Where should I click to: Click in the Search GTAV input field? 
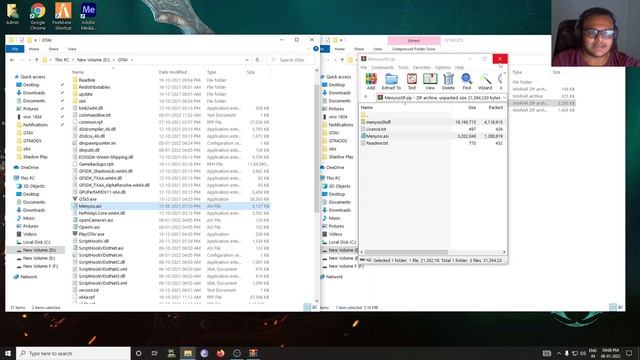click(291, 60)
